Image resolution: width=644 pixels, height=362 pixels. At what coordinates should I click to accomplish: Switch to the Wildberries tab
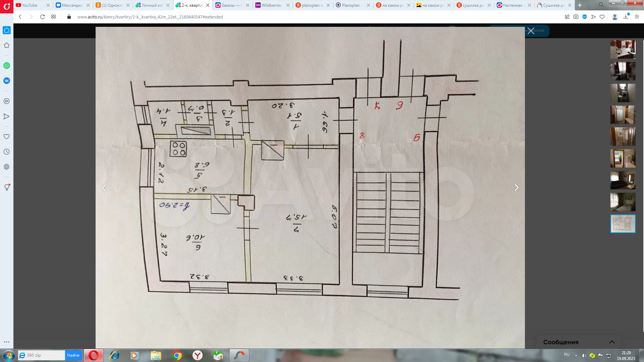[271, 5]
